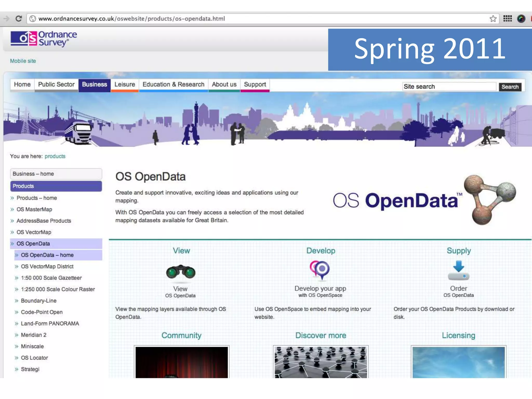
Task: Open the Mobile site link
Action: click(x=23, y=61)
